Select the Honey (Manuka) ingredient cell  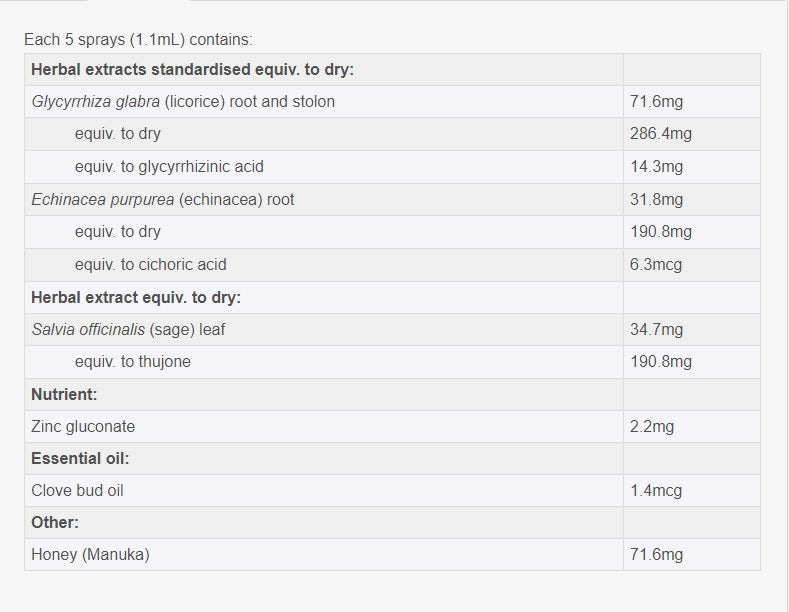point(90,554)
